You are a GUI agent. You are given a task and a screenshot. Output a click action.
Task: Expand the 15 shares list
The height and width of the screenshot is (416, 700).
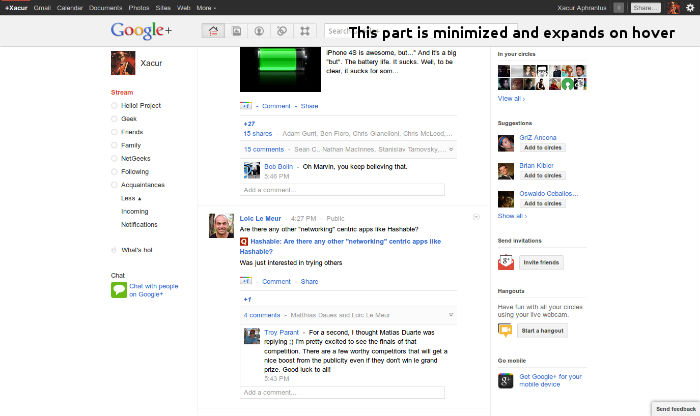pyautogui.click(x=258, y=133)
